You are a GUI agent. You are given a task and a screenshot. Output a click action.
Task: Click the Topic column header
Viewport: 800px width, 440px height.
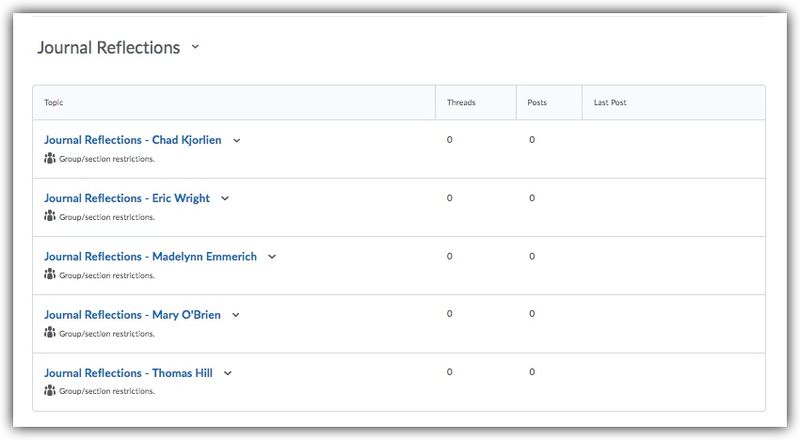[x=54, y=103]
